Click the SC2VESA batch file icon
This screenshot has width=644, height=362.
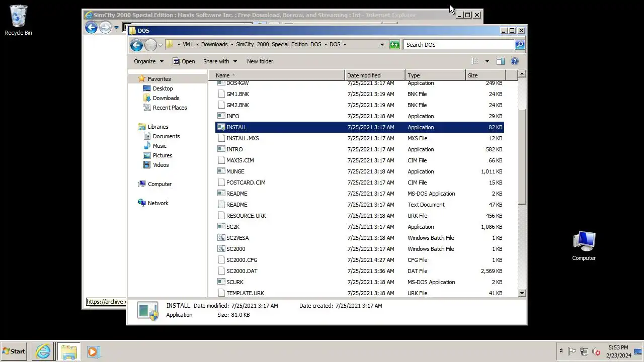click(221, 238)
